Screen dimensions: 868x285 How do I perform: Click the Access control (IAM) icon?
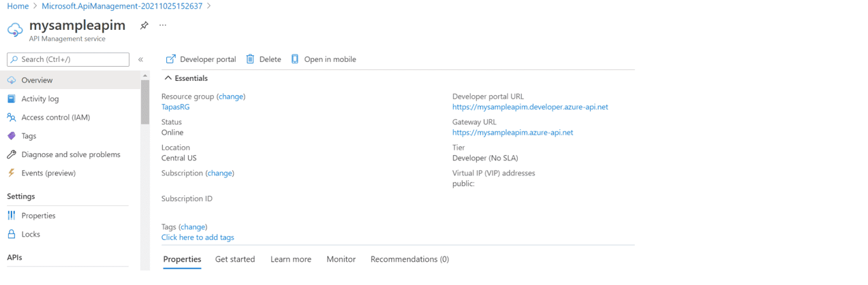[x=12, y=117]
